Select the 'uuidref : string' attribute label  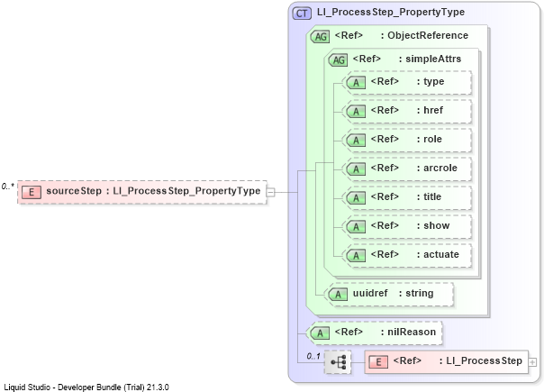[x=393, y=294]
